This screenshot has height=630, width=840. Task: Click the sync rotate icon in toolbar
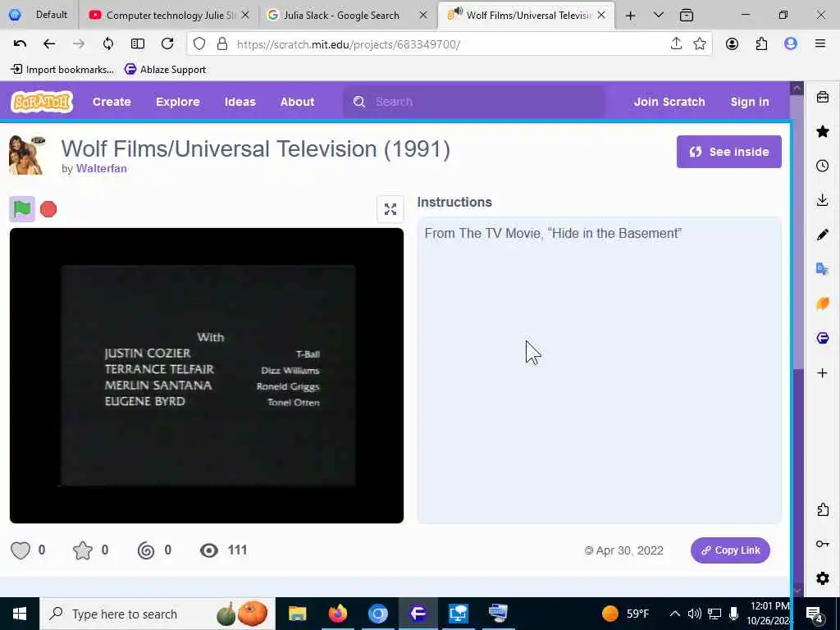(x=108, y=44)
